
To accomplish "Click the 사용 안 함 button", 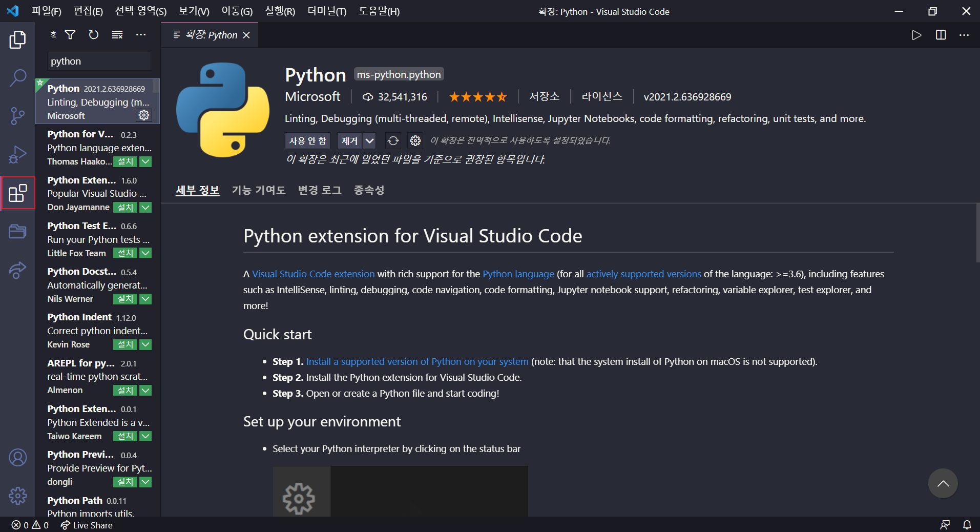I will click(x=307, y=140).
